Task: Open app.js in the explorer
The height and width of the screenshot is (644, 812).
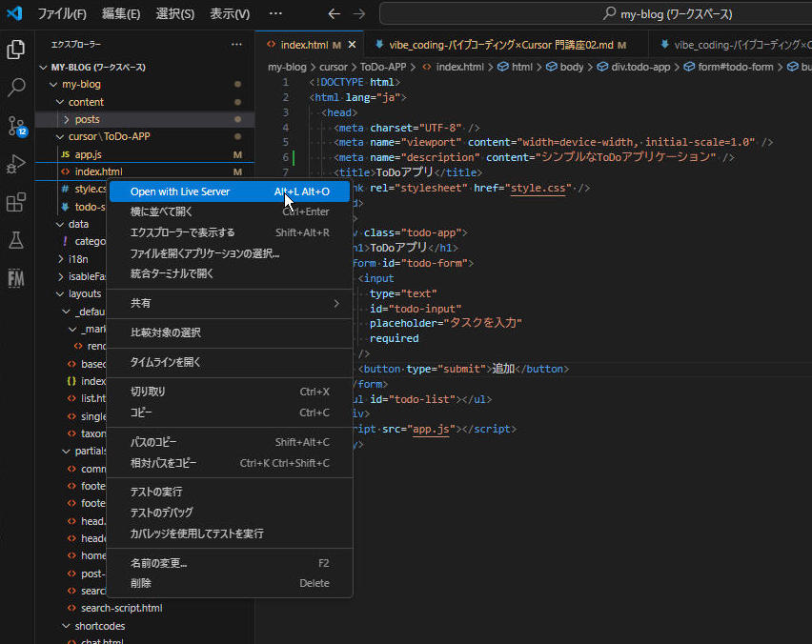Action: (x=88, y=153)
